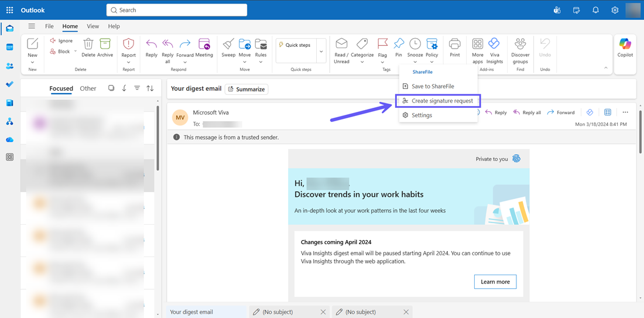
Task: Open the Move to dropdown
Action: click(x=245, y=61)
